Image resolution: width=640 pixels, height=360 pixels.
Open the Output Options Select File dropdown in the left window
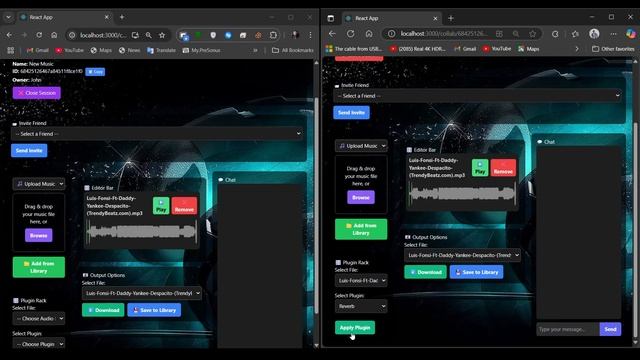click(142, 293)
